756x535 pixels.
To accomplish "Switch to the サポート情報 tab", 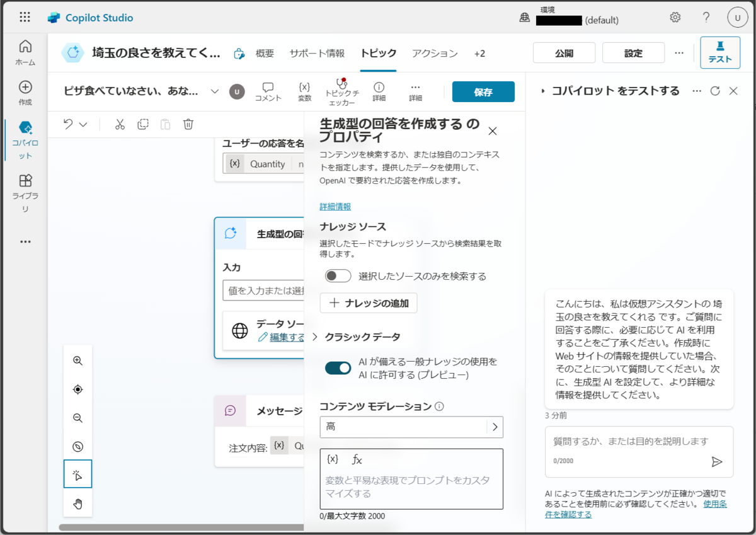I will (317, 54).
